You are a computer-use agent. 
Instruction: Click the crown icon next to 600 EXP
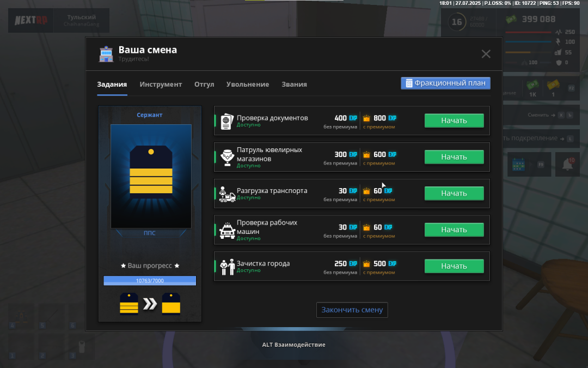coord(367,155)
